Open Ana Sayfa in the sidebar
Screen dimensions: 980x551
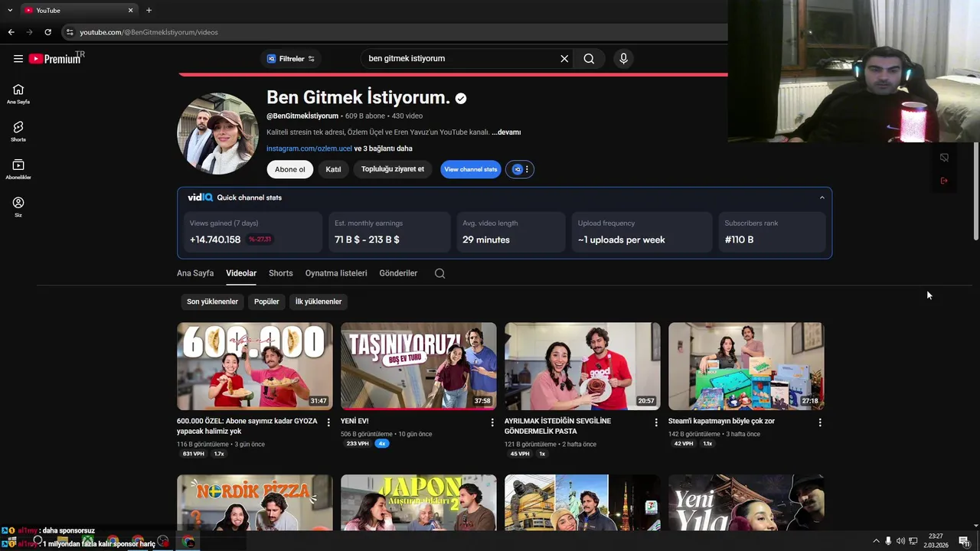click(18, 93)
